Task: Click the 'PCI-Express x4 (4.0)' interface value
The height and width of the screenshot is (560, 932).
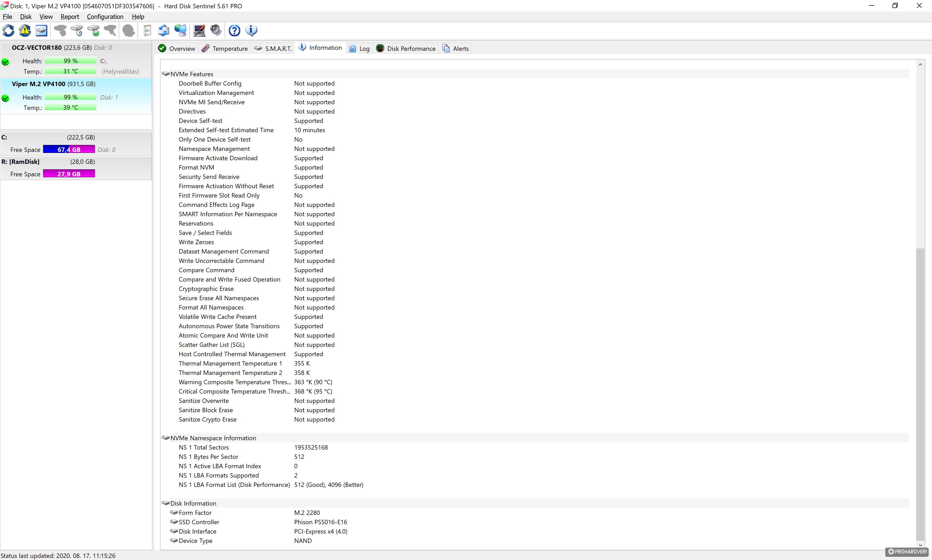Action: coord(321,531)
